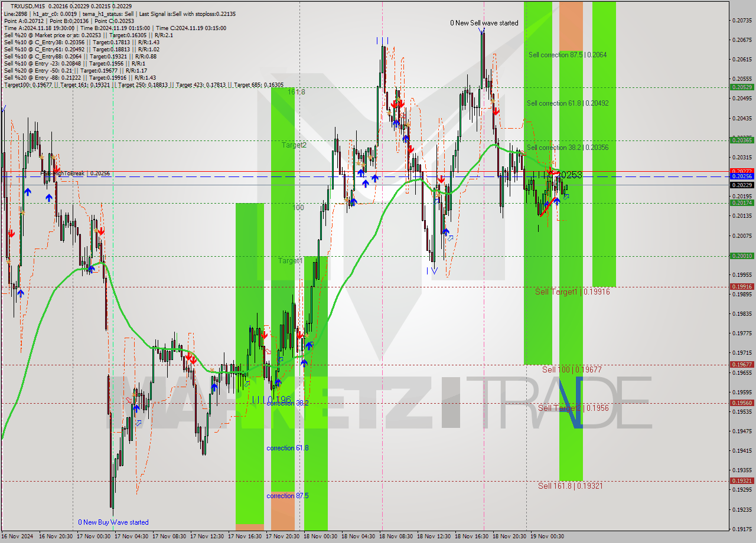
Task: Click 'Sell %20 @ Market price' info line
Action: [x=88, y=35]
